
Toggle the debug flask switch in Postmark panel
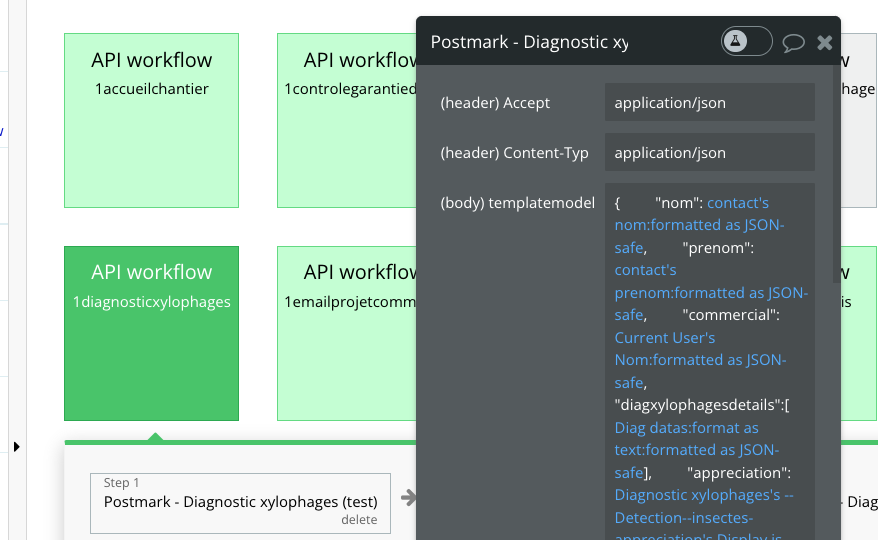746,41
